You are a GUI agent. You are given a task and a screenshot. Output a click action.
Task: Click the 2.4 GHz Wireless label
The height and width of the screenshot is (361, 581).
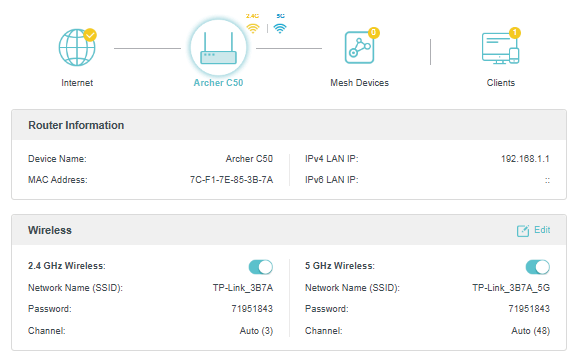click(x=67, y=266)
